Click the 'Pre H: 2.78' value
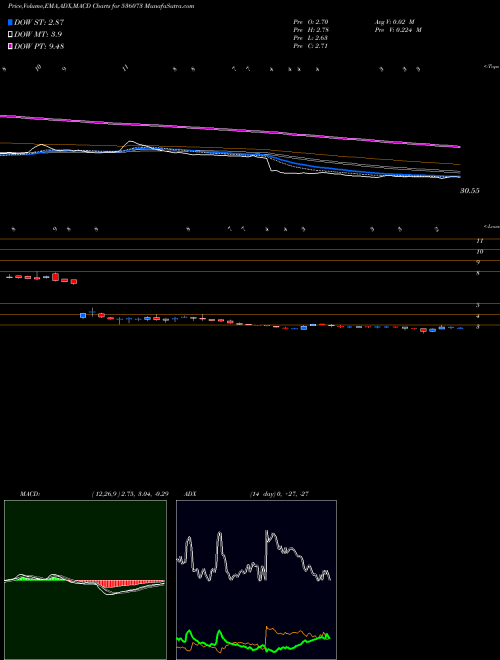Viewport: 500px width, 660px height. point(311,30)
